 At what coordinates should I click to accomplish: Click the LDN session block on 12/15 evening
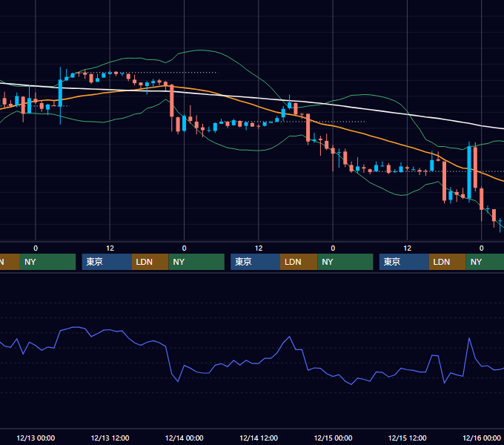click(x=448, y=262)
